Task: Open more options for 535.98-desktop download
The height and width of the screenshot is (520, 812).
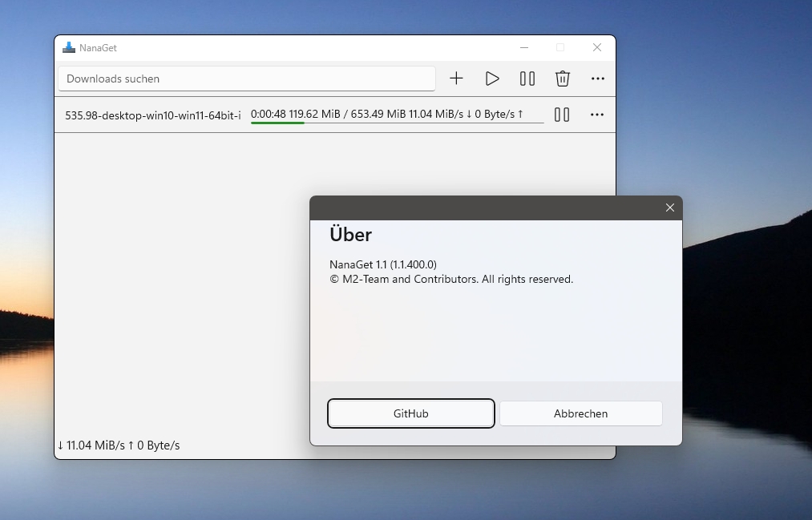Action: 597,115
